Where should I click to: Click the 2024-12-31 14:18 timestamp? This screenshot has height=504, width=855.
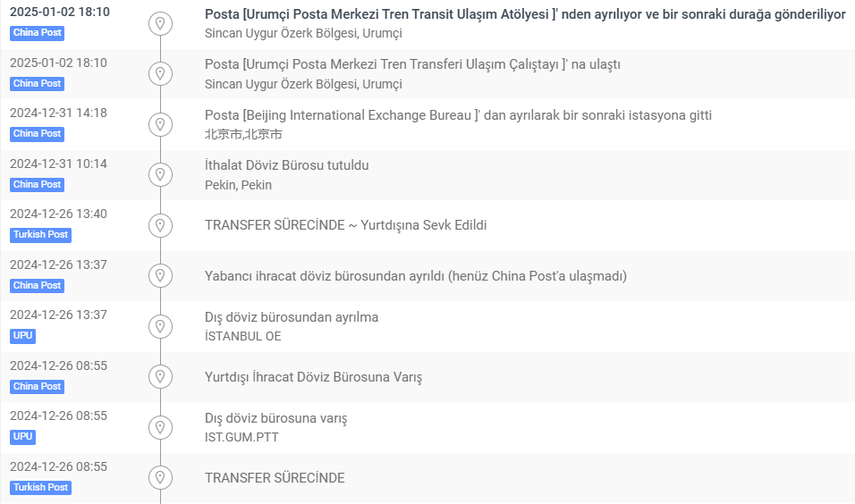point(58,113)
